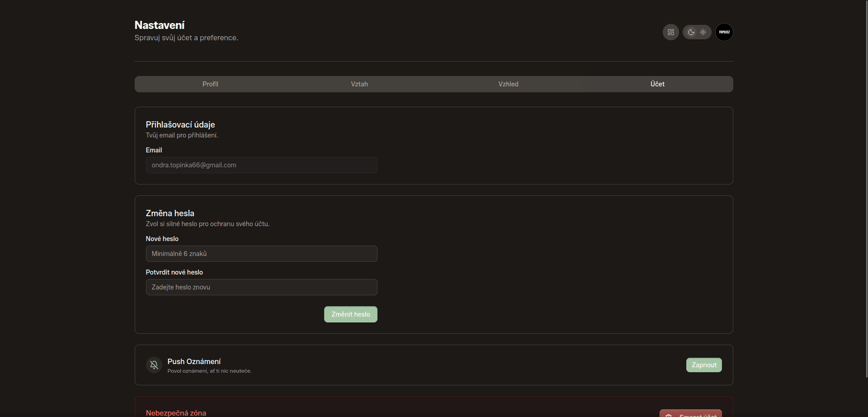Viewport: 868px width, 417px height.
Task: Click the muted bell notification icon
Action: point(154,365)
